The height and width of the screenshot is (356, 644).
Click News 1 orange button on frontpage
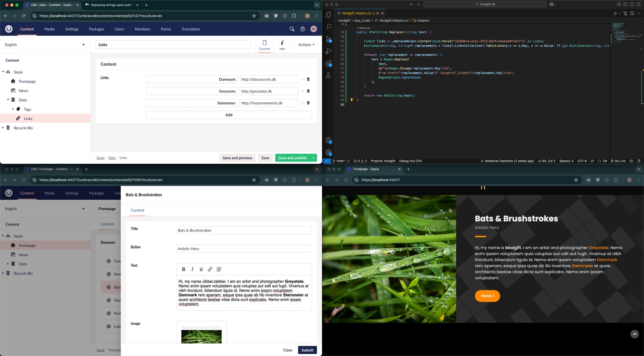click(487, 296)
